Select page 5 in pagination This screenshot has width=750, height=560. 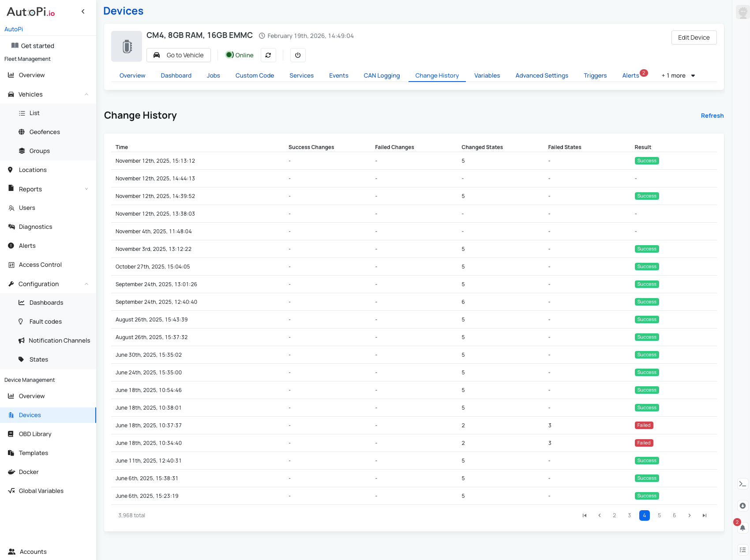(x=660, y=515)
